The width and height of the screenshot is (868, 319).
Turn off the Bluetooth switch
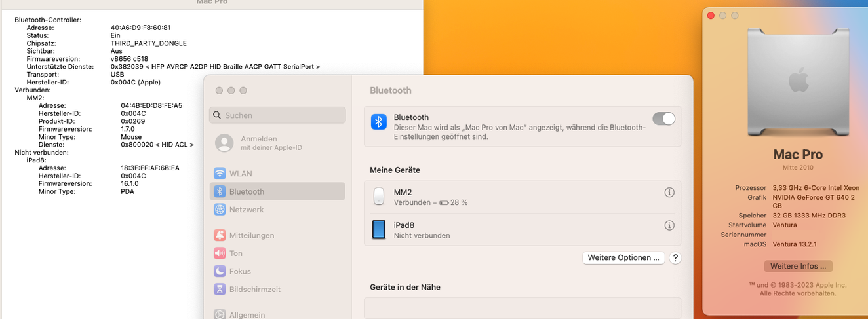pos(663,119)
